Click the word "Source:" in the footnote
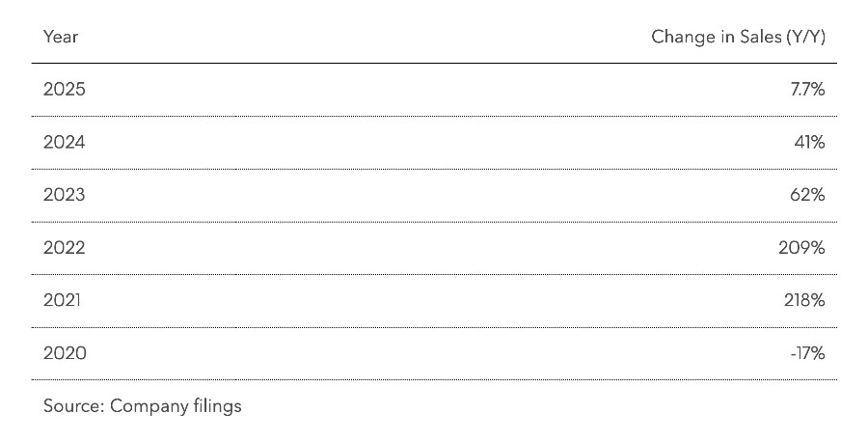The width and height of the screenshot is (868, 441). 73,406
